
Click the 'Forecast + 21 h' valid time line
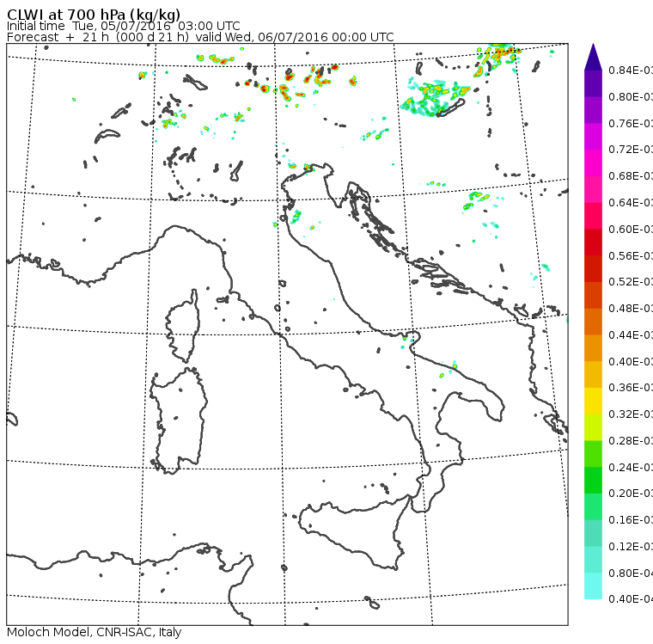tap(200, 37)
